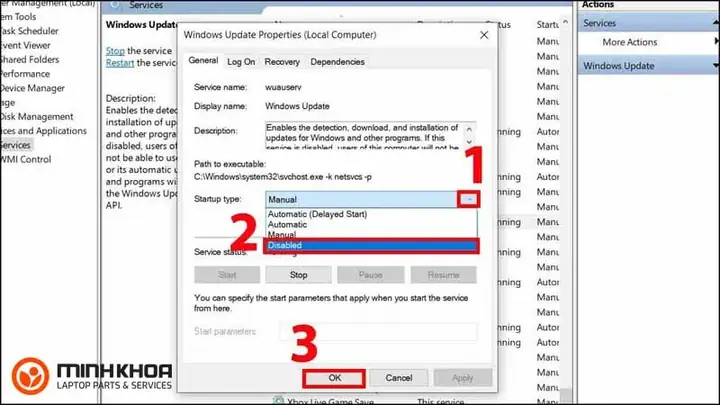Image resolution: width=720 pixels, height=405 pixels.
Task: Click the Xbox Live Game Save service row
Action: [331, 401]
